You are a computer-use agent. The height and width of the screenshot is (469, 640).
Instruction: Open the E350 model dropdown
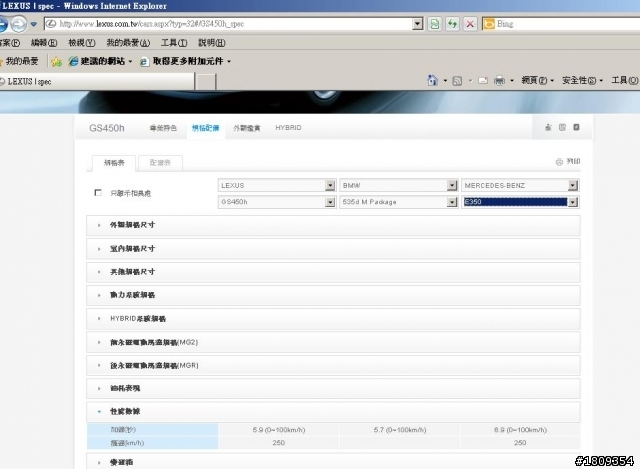tap(520, 202)
